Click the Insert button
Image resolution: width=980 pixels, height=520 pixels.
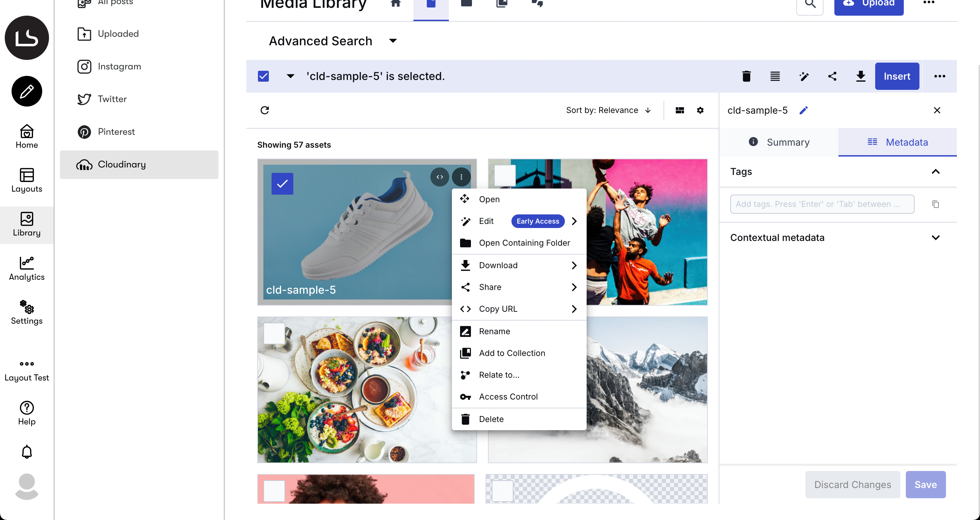[x=897, y=77]
